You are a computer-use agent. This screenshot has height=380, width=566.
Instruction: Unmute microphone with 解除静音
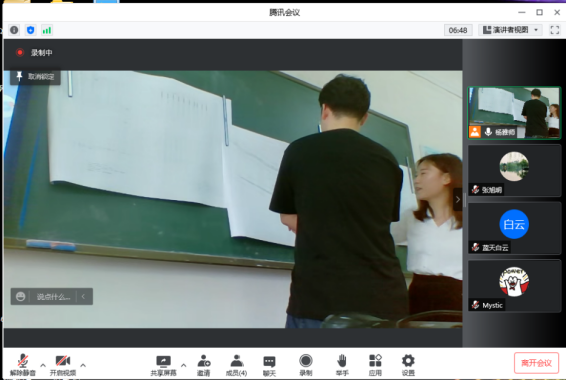tap(23, 365)
